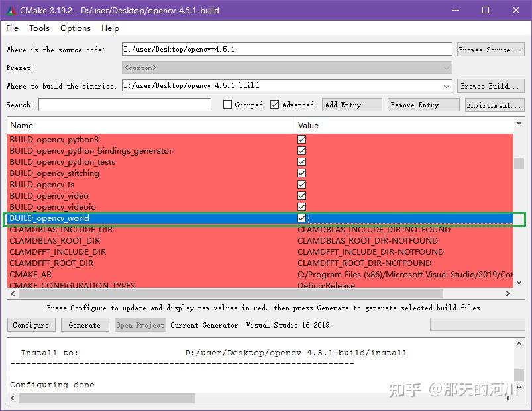Toggle BUILD_opencv_stitching checkbox
The width and height of the screenshot is (532, 411).
tap(301, 173)
